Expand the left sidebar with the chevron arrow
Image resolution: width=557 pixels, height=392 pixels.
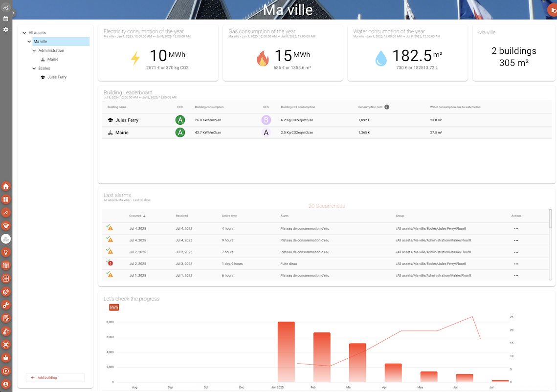coord(14,13)
